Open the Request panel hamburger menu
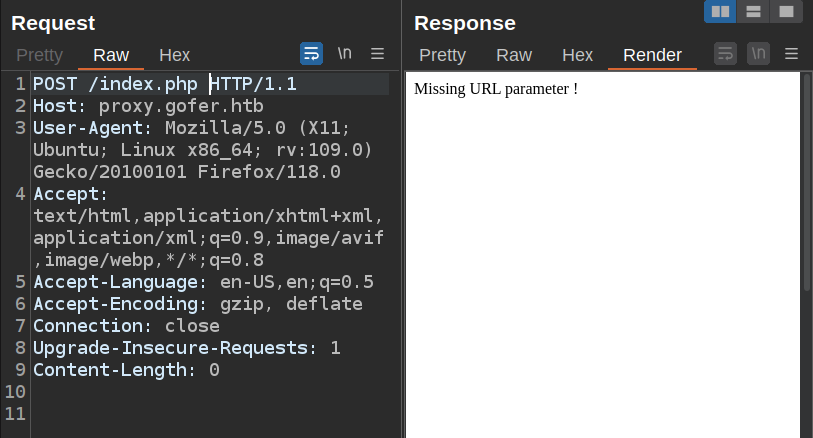Viewport: 813px width, 438px height. (377, 54)
